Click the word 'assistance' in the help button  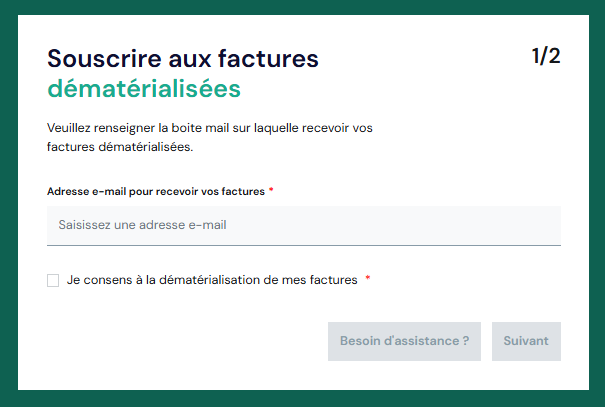click(425, 341)
